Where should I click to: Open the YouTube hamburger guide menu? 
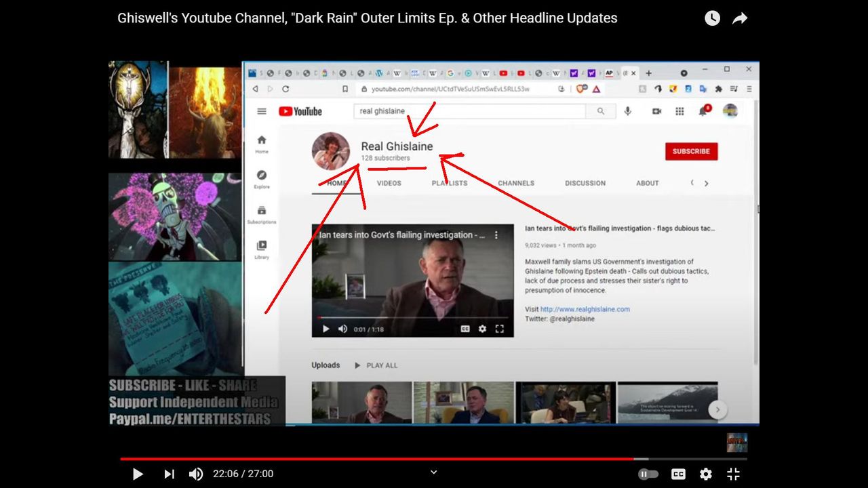coord(262,112)
